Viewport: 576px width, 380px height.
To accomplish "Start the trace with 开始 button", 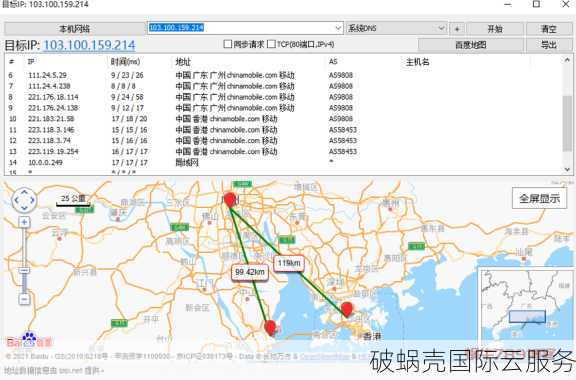I will [x=495, y=29].
